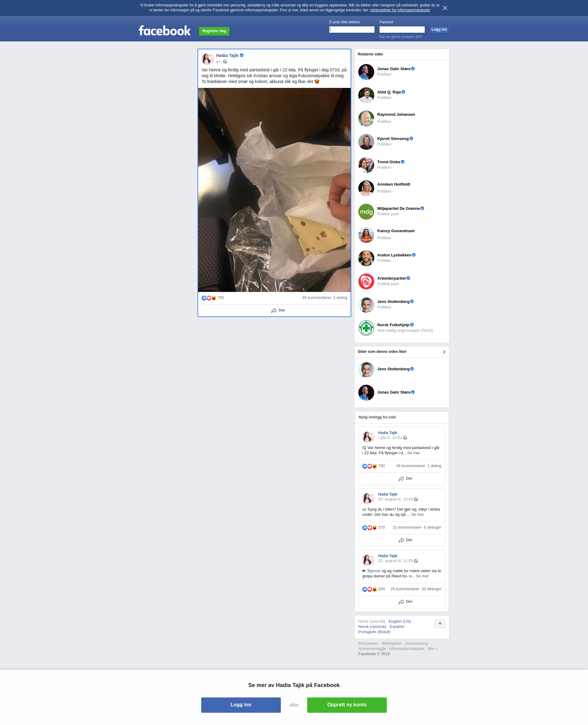Open the cheese sandwich photo

click(x=274, y=190)
